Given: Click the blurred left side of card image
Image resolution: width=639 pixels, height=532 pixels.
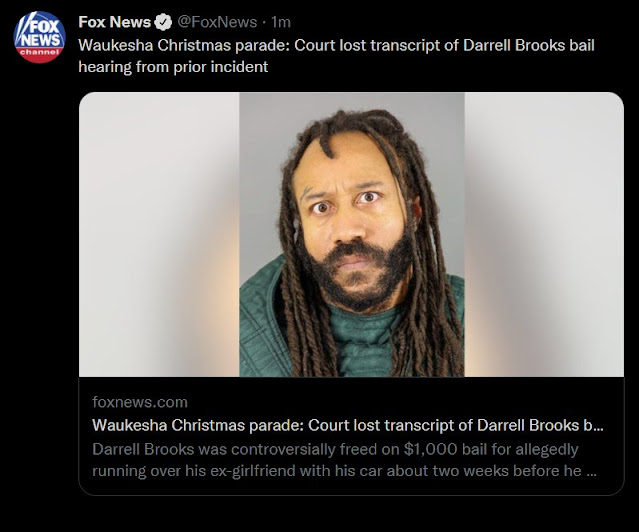Looking at the screenshot, I should coord(159,234).
